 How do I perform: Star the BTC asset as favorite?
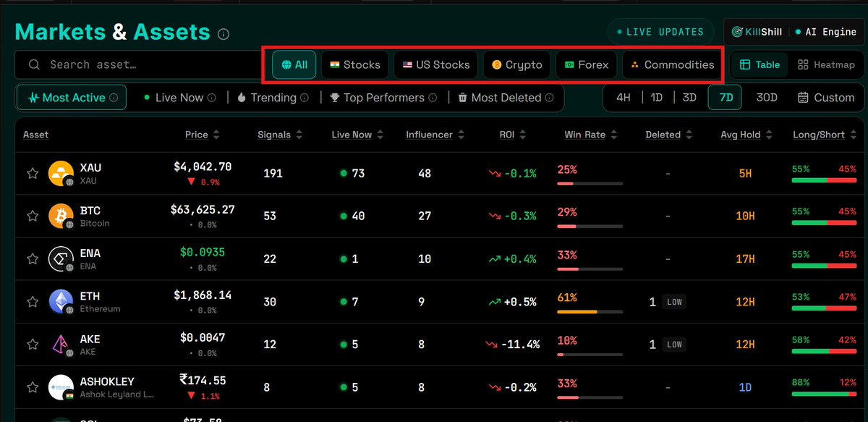32,216
